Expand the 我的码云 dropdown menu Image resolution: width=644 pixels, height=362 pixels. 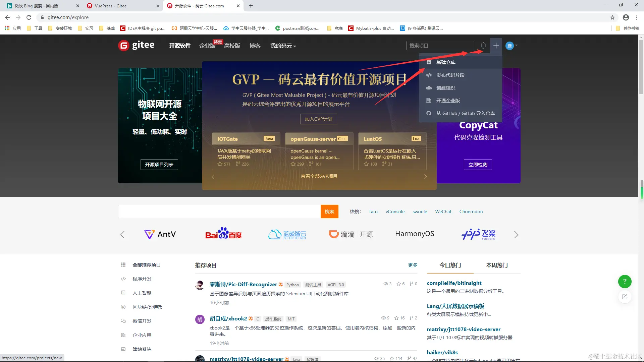(x=283, y=46)
